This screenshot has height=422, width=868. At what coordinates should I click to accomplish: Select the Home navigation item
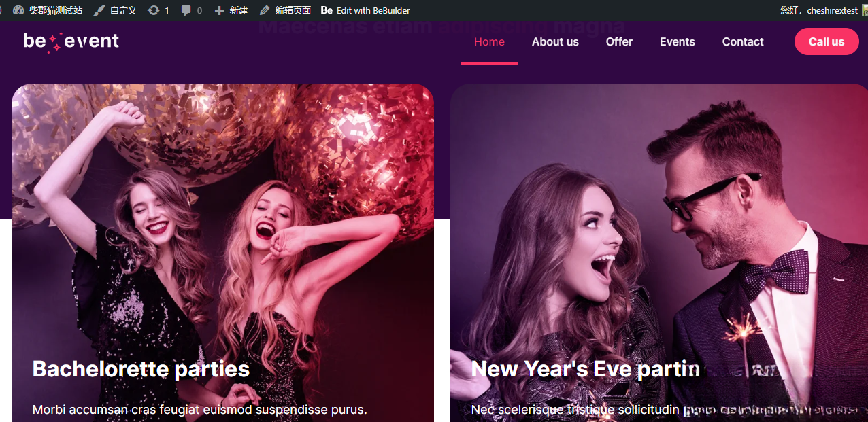489,41
